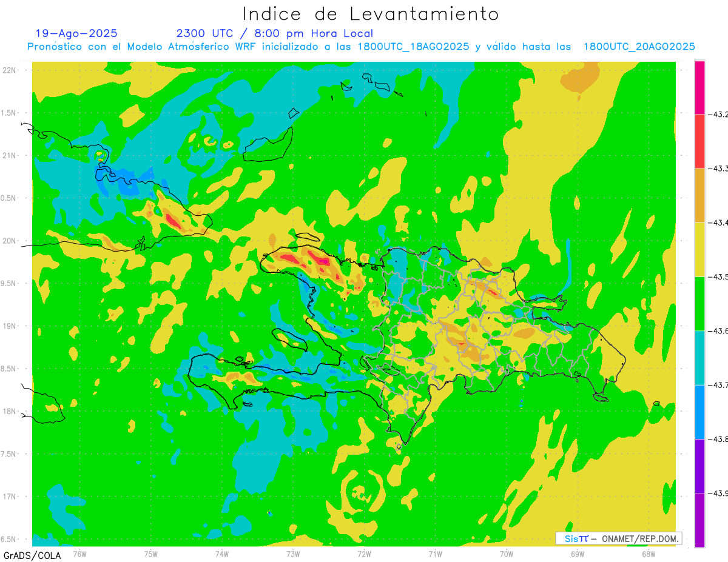Click the latitude label "21N"
728x562 pixels.
click(10, 155)
